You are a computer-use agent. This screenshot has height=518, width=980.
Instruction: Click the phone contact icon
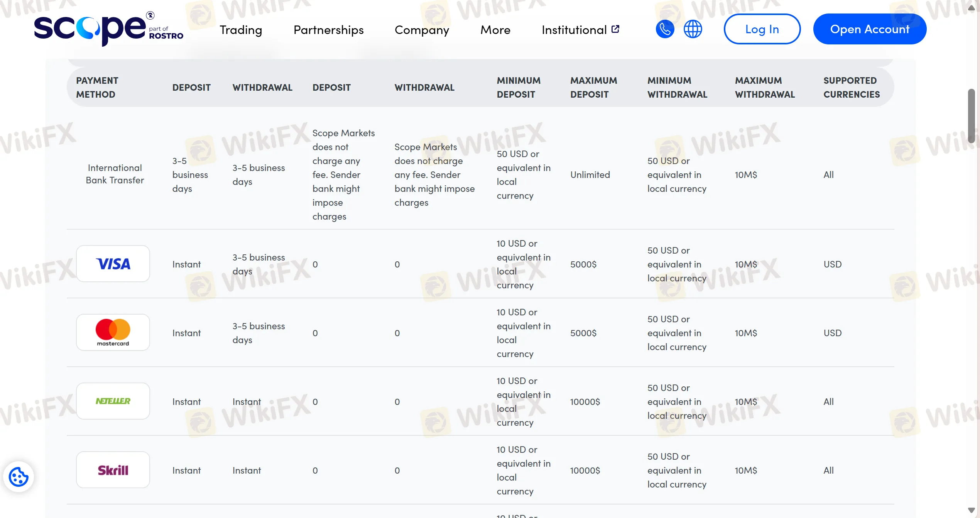(x=665, y=29)
